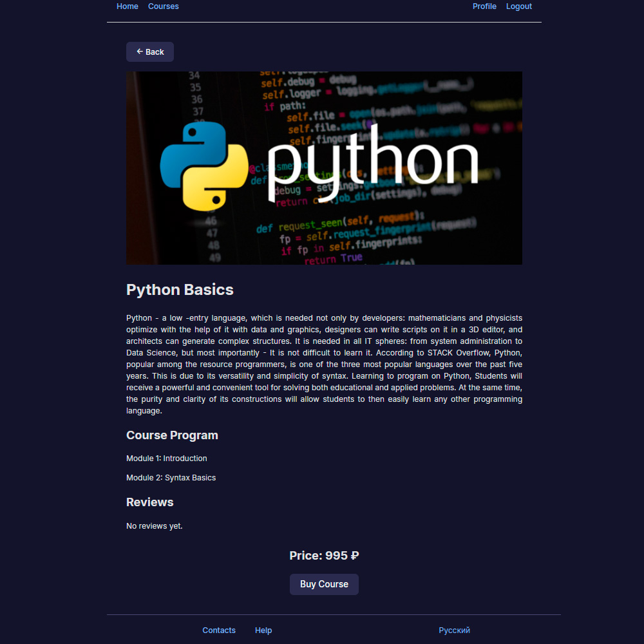Viewport: 644px width, 644px height.
Task: Select Module 1: Introduction
Action: (166, 459)
